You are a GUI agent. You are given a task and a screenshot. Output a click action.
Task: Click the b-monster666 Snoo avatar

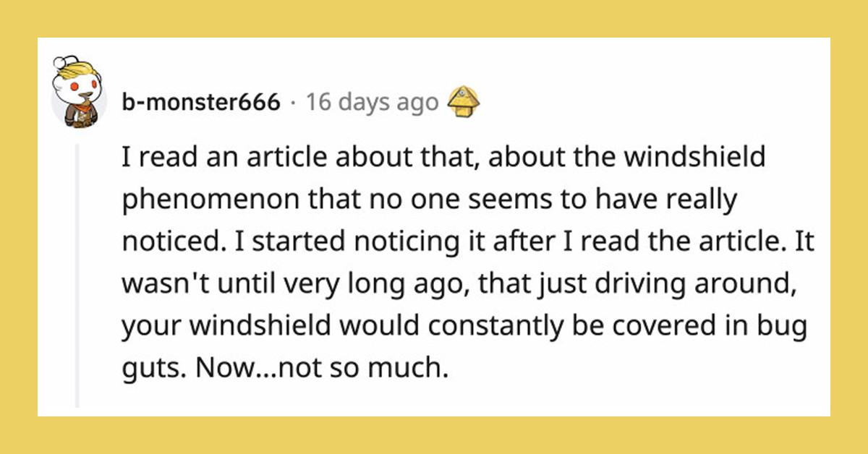click(79, 93)
